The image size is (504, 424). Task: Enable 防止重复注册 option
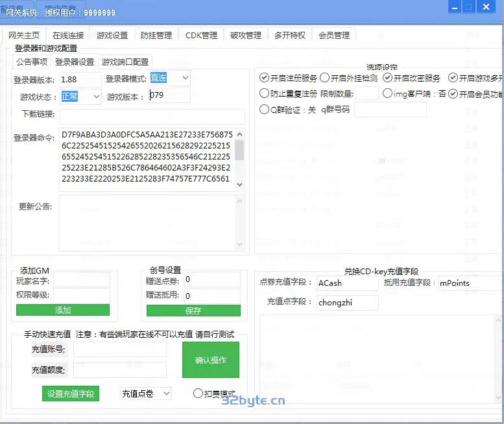264,93
